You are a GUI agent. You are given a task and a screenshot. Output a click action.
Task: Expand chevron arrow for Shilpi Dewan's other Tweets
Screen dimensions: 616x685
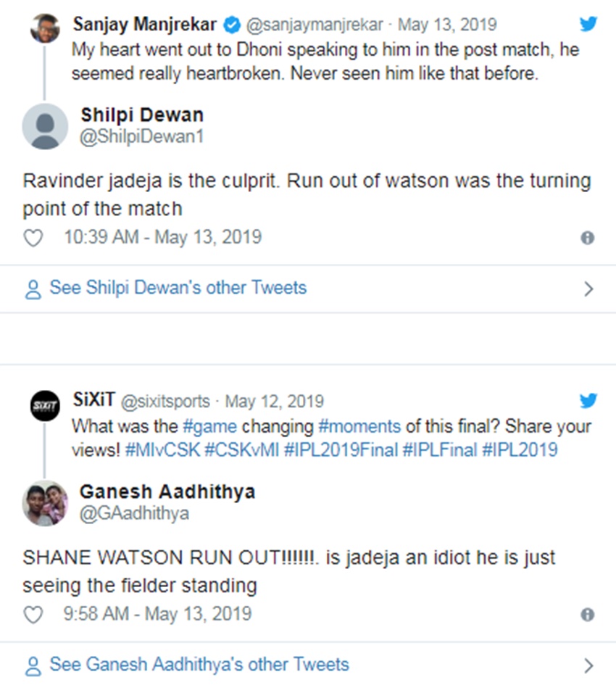click(588, 289)
